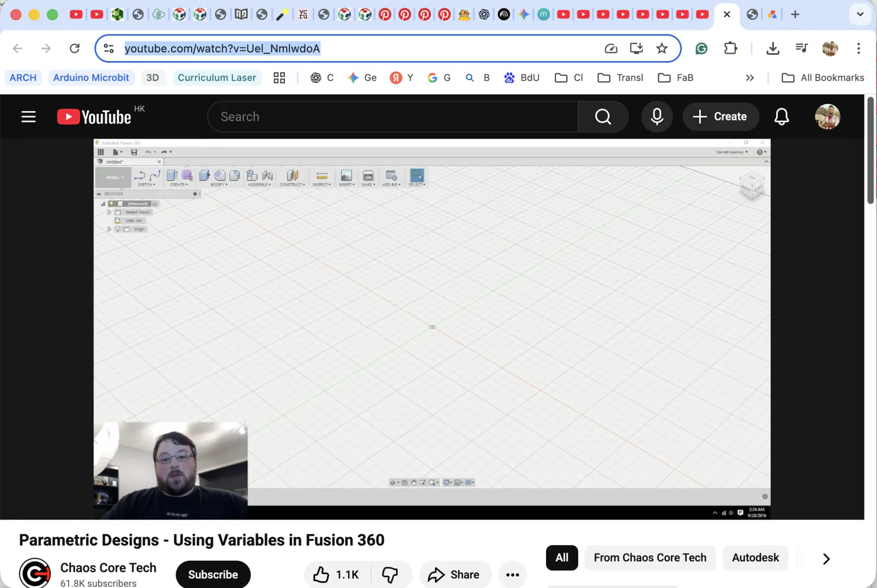
Task: Select the "Autodesk" filter chip
Action: point(755,557)
